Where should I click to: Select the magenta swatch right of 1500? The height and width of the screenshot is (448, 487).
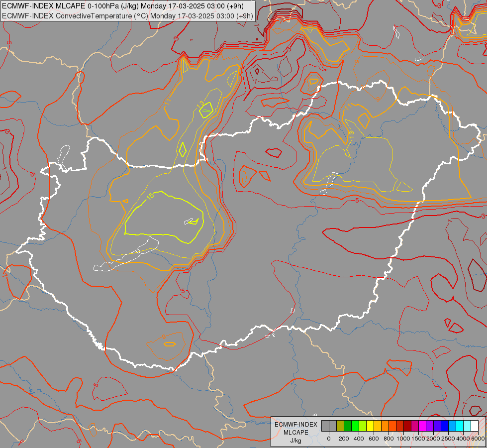(x=422, y=426)
